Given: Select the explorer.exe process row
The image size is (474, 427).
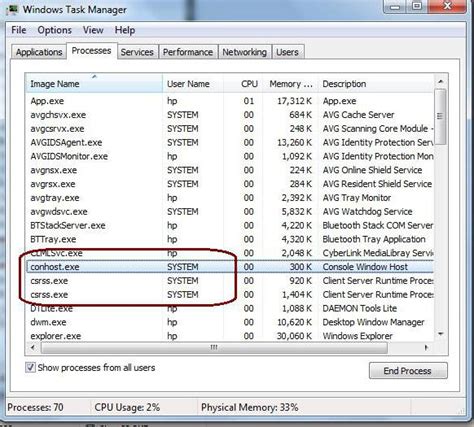Looking at the screenshot, I should click(230, 336).
